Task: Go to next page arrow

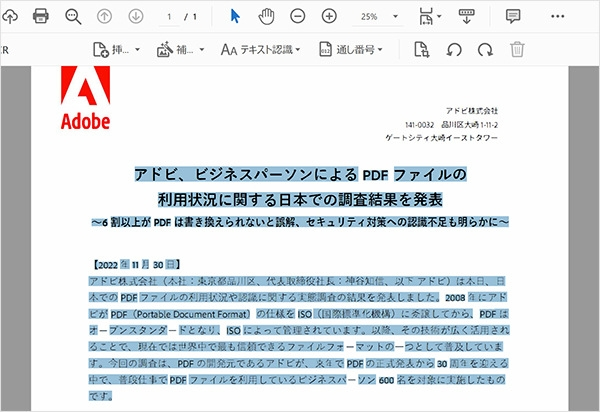Action: pyautogui.click(x=136, y=16)
